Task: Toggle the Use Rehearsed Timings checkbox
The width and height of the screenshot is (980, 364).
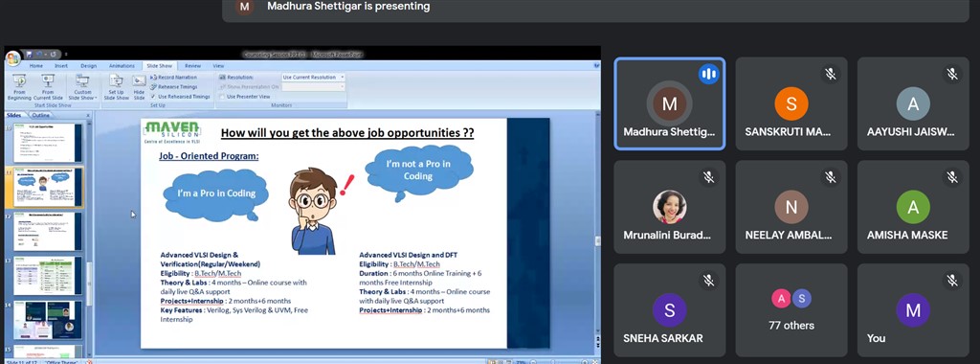Action: pos(153,97)
